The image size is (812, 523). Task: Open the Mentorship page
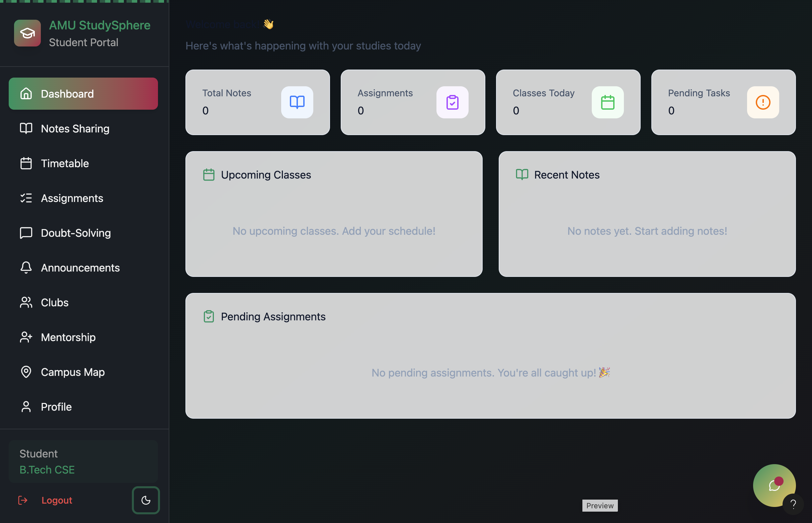68,337
